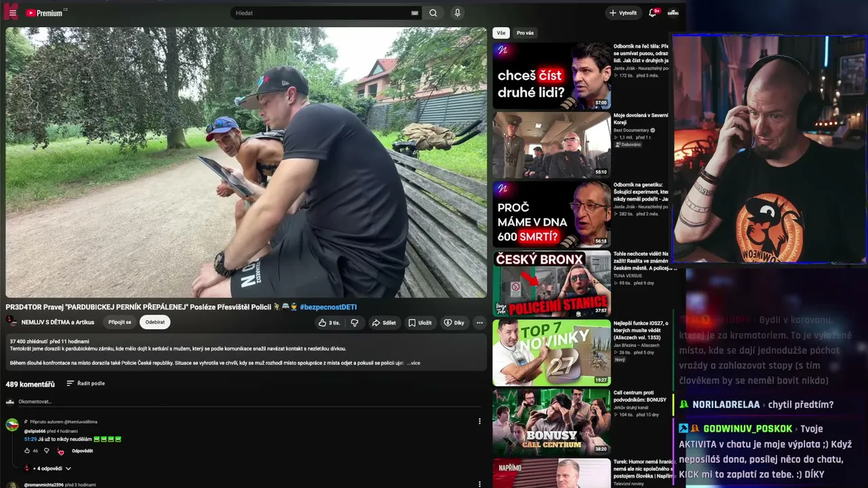Click the '489 komentářů' comment count

tap(30, 384)
